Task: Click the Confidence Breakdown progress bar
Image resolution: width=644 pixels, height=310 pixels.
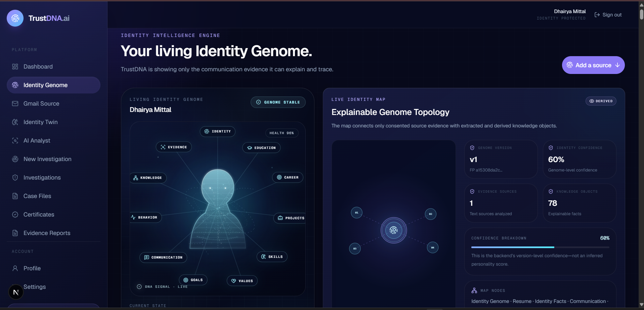Action: tap(540, 247)
